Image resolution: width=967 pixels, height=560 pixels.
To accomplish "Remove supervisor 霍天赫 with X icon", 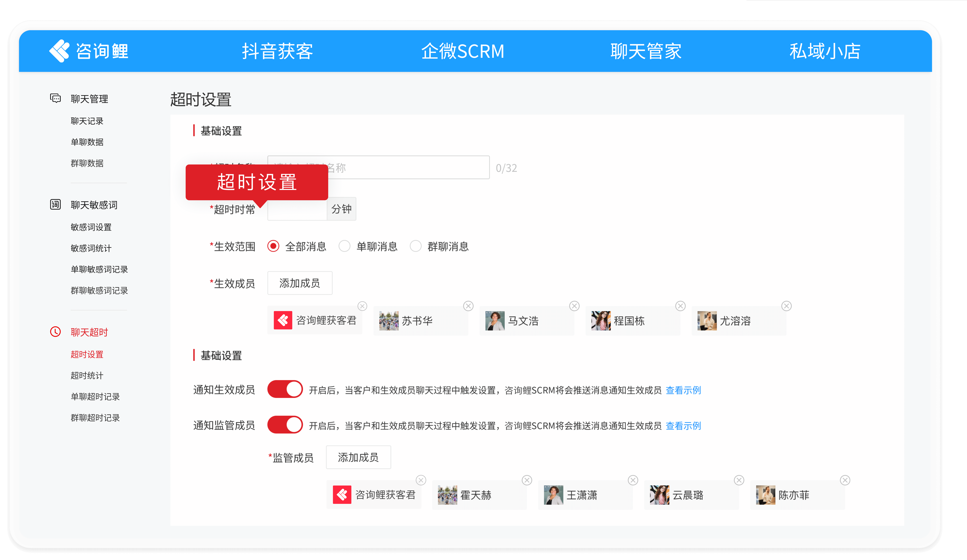I will [527, 480].
